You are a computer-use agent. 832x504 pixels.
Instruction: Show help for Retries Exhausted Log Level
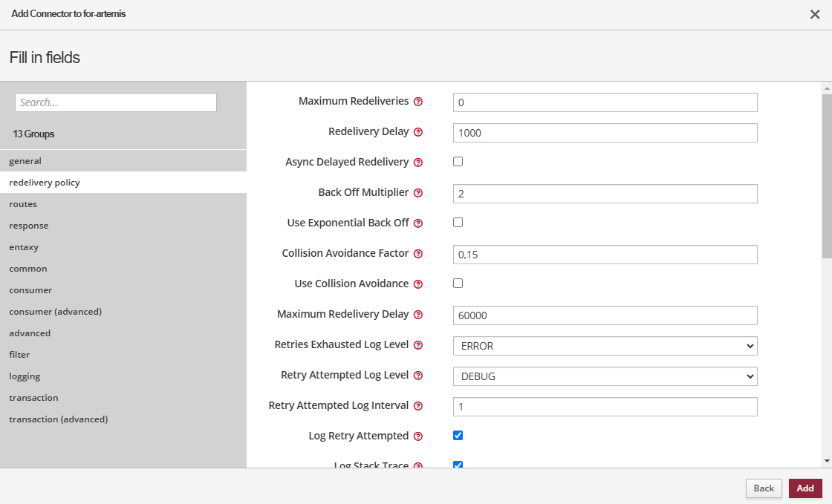tap(418, 345)
